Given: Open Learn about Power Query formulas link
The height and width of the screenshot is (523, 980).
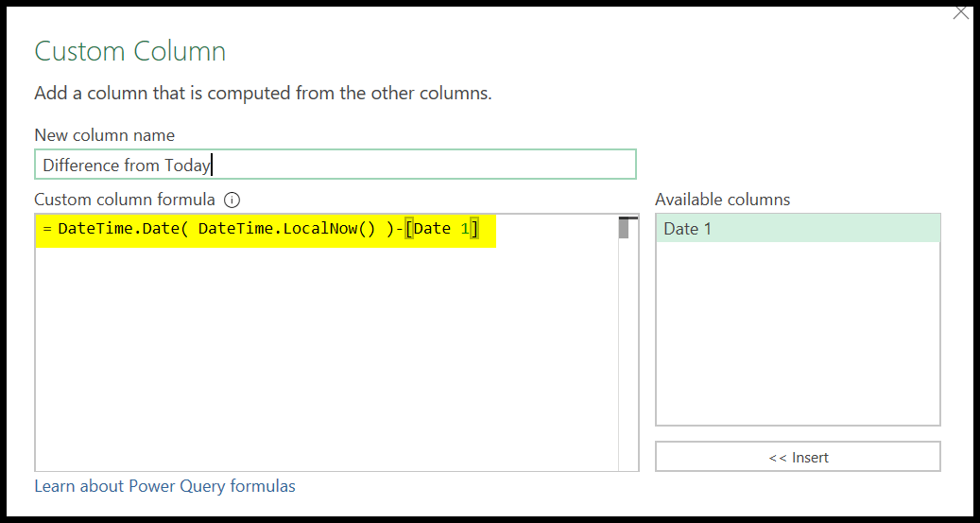Looking at the screenshot, I should tap(165, 486).
